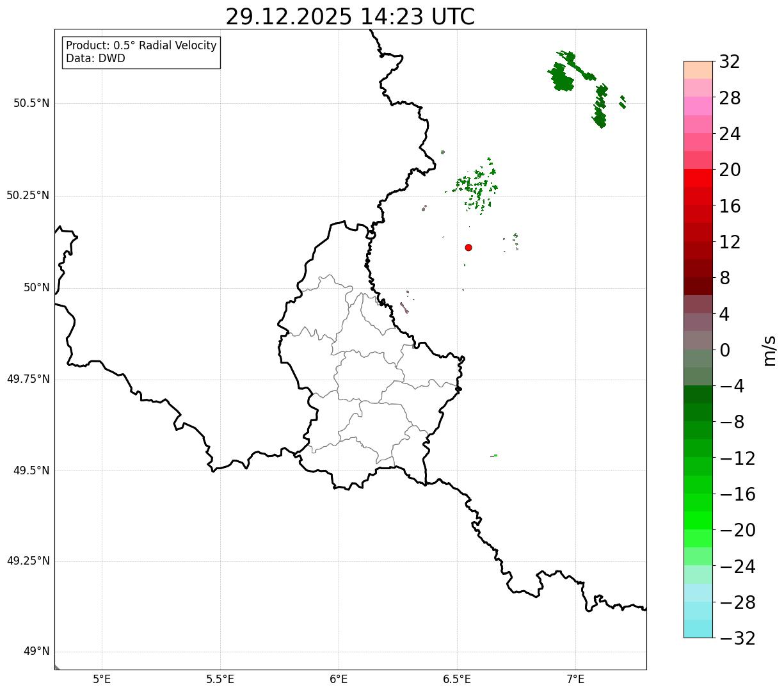Click the colorbar tick label 32
The height and width of the screenshot is (692, 784).
(x=730, y=62)
